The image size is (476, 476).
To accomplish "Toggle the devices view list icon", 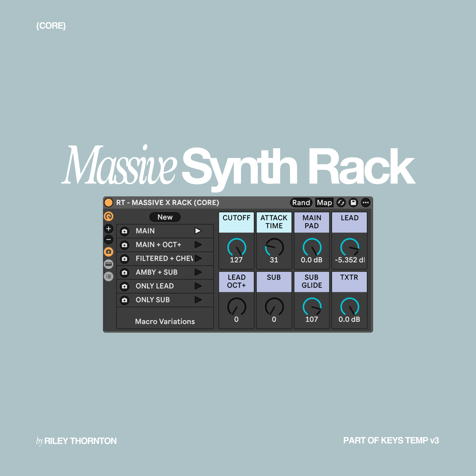I will click(x=109, y=276).
